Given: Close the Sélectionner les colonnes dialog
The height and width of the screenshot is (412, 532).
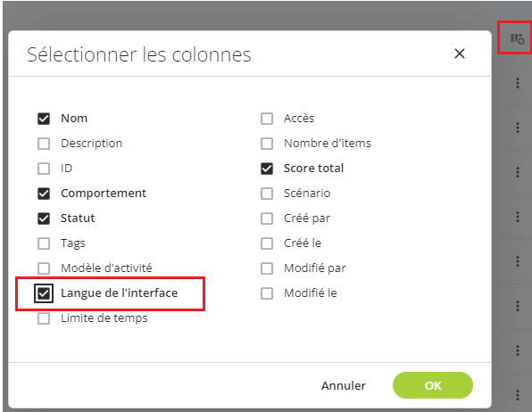Looking at the screenshot, I should pos(460,54).
